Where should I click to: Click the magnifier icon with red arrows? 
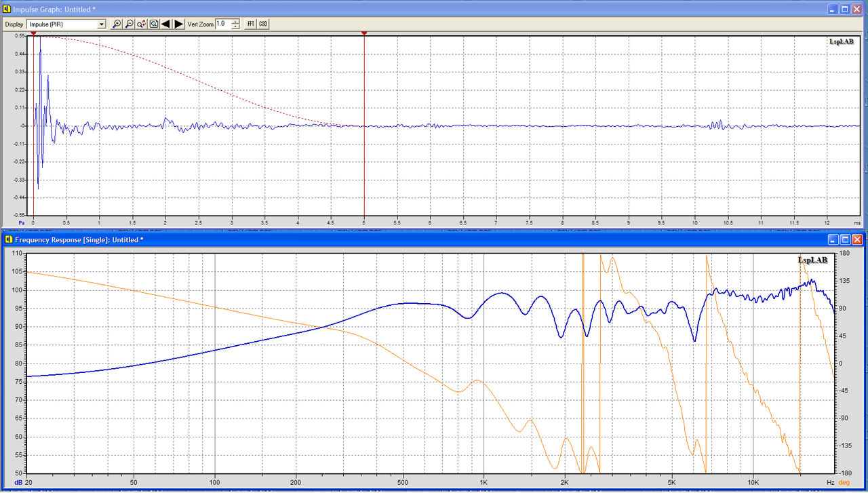142,24
